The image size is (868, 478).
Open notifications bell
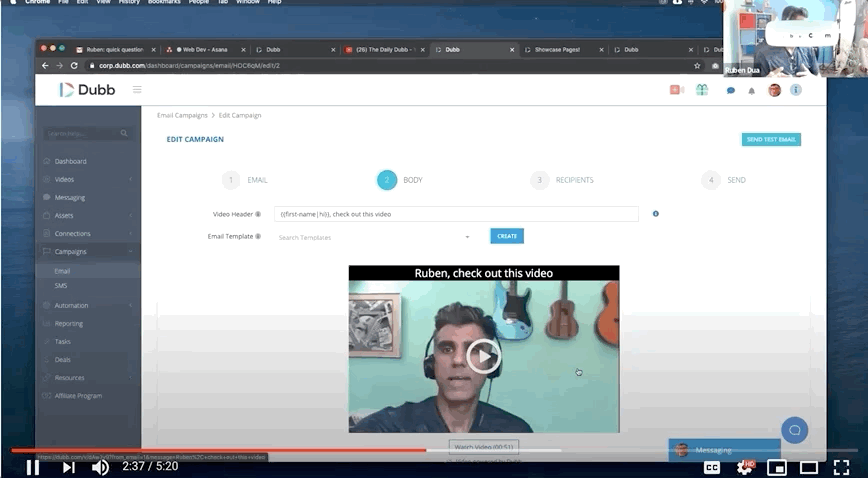751,91
